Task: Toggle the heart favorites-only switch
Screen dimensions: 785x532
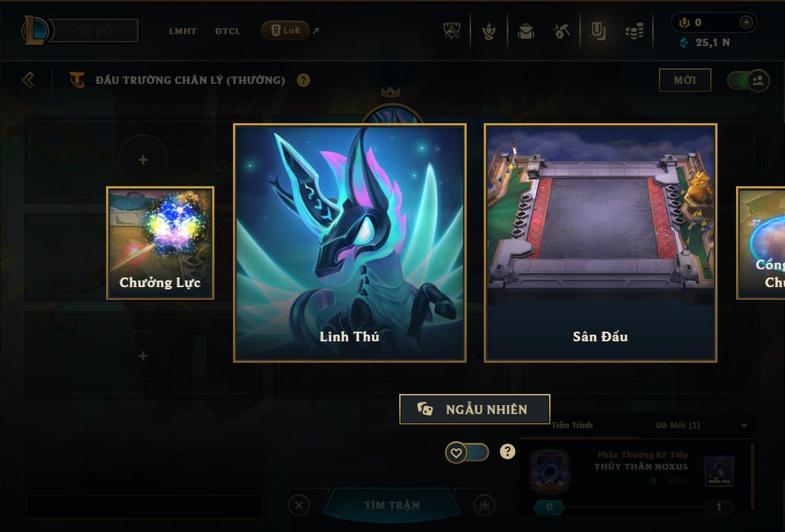Action: [x=467, y=453]
